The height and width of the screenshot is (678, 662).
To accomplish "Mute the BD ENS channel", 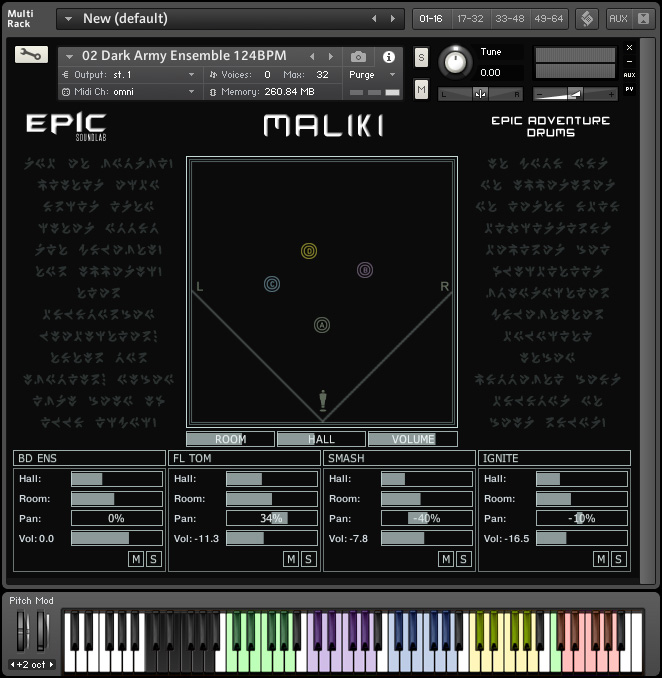I will (x=136, y=559).
